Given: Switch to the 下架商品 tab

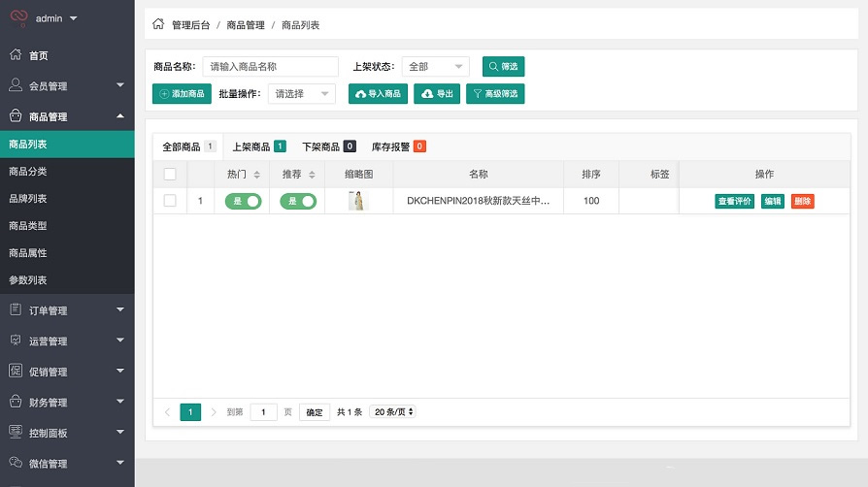Looking at the screenshot, I should point(329,146).
